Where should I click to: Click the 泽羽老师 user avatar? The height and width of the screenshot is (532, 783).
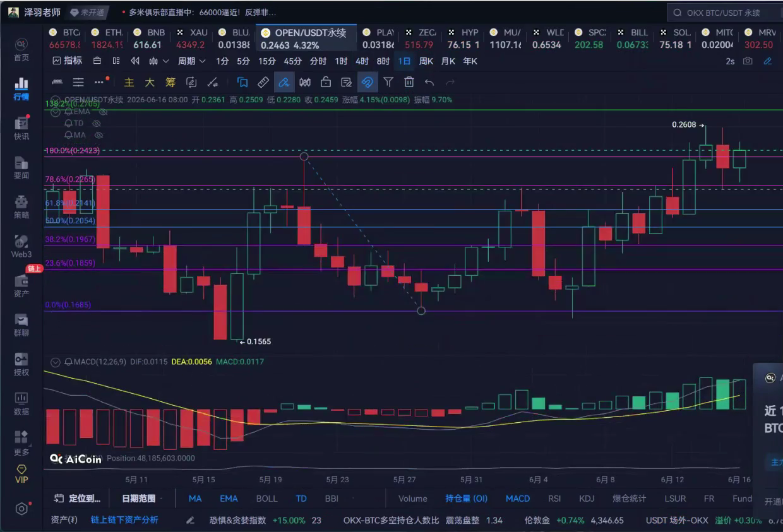click(x=13, y=13)
